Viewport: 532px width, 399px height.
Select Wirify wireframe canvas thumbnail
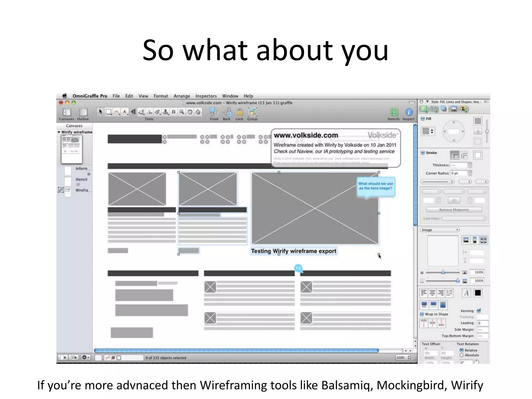click(72, 149)
